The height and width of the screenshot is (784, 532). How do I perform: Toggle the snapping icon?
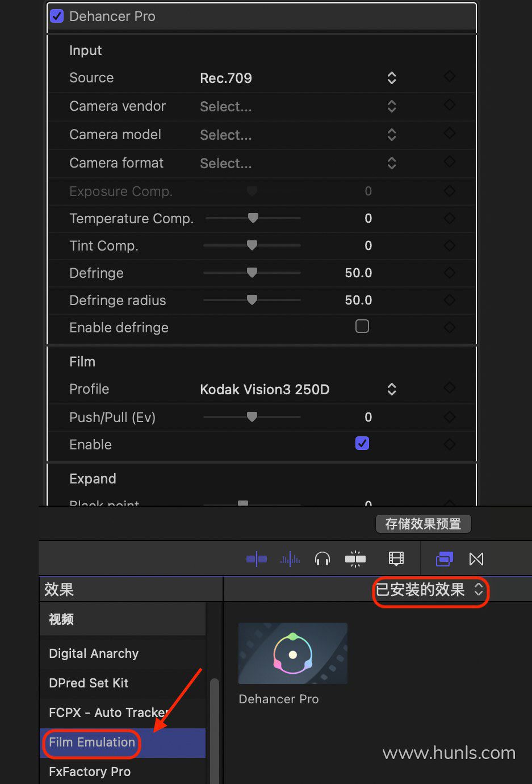[355, 559]
